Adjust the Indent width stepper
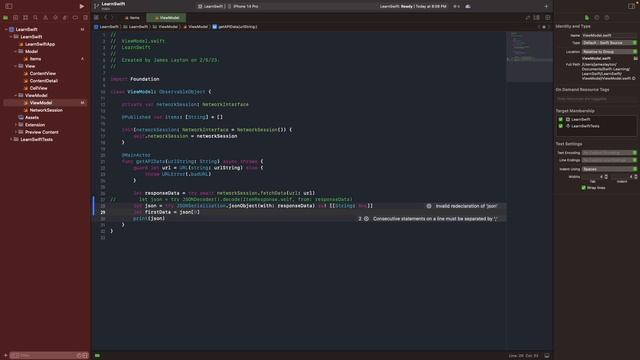This screenshot has height=360, width=640. pos(636,177)
